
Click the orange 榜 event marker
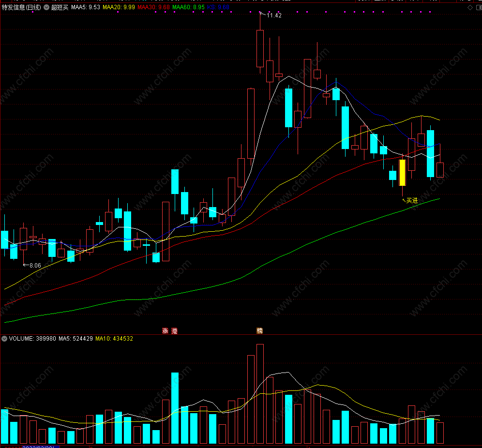pyautogui.click(x=260, y=330)
